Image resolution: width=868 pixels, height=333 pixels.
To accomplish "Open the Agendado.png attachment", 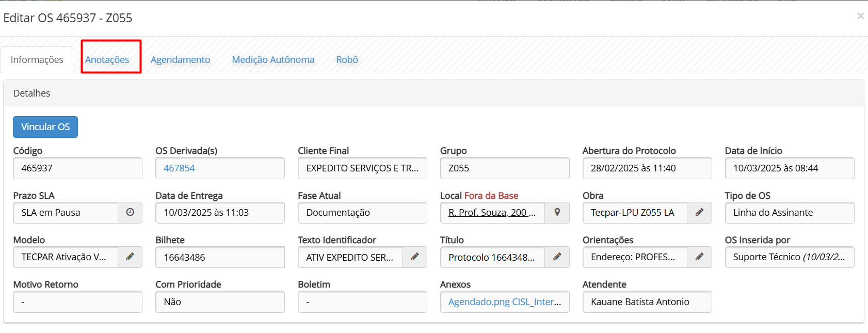I will point(478,302).
